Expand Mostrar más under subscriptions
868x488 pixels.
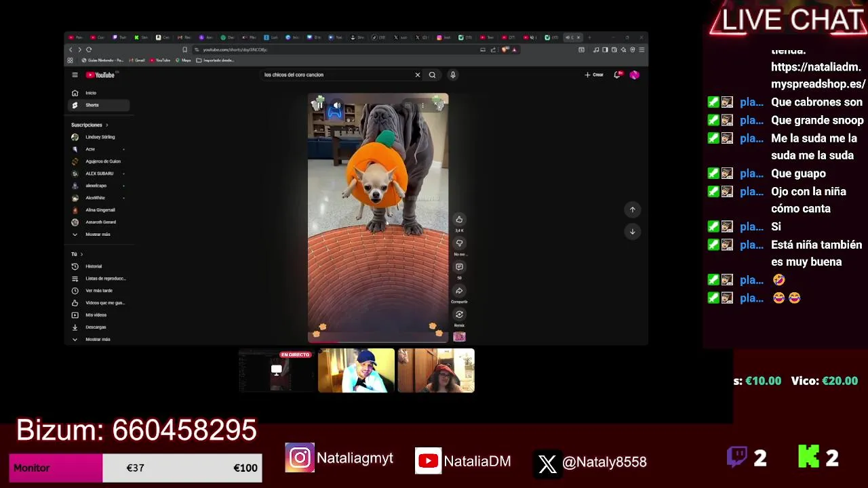coord(98,235)
